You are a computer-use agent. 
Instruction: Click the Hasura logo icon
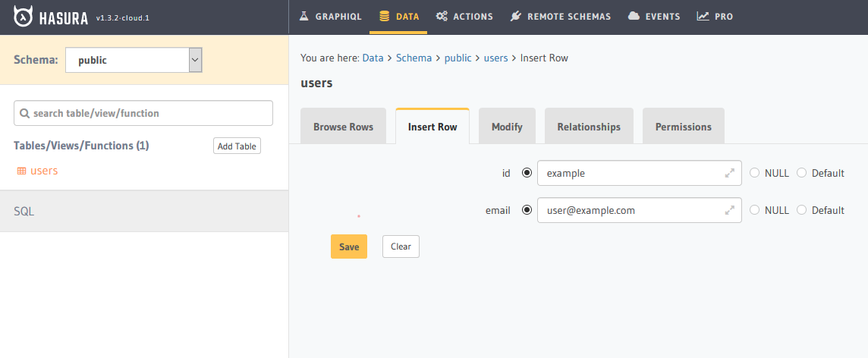[x=24, y=17]
